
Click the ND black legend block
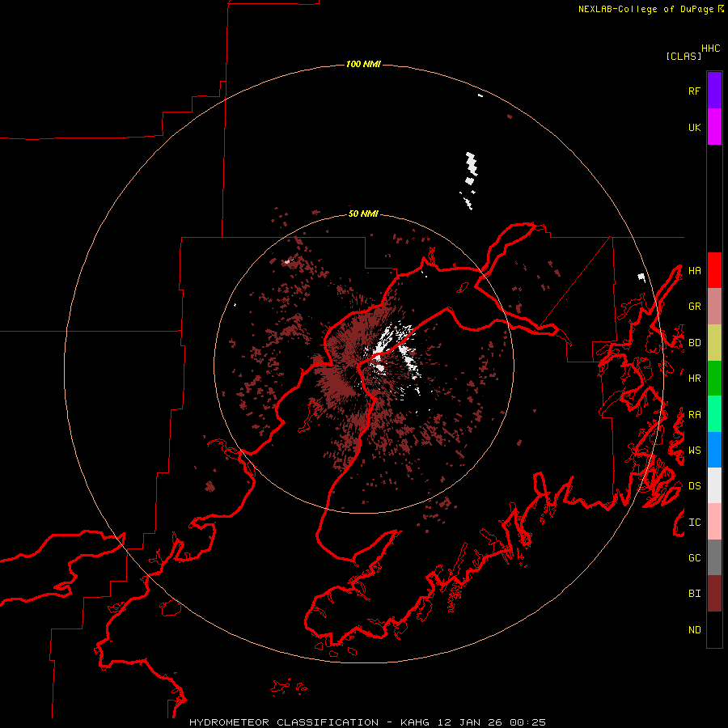[x=714, y=629]
